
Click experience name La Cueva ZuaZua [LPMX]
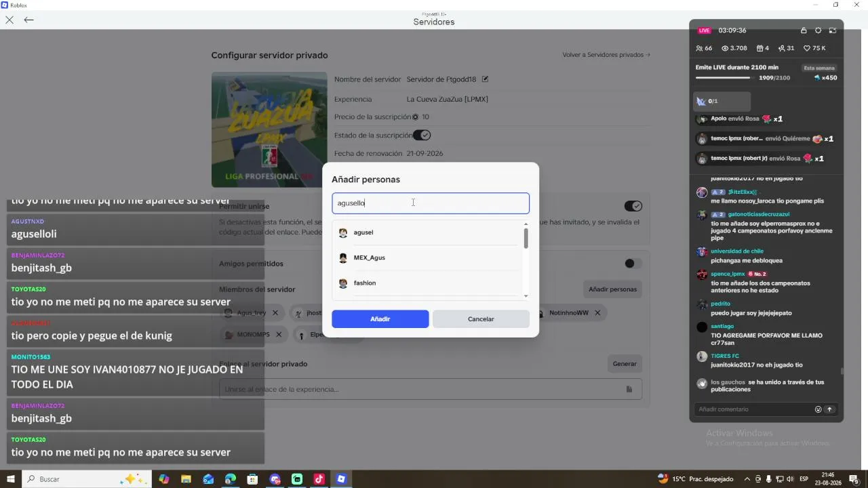tap(448, 99)
